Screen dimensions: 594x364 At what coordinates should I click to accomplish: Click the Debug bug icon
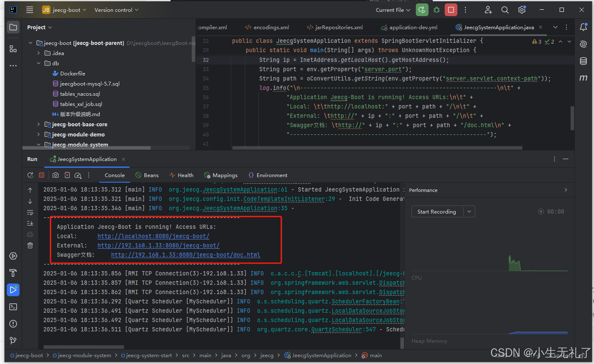tap(436, 10)
